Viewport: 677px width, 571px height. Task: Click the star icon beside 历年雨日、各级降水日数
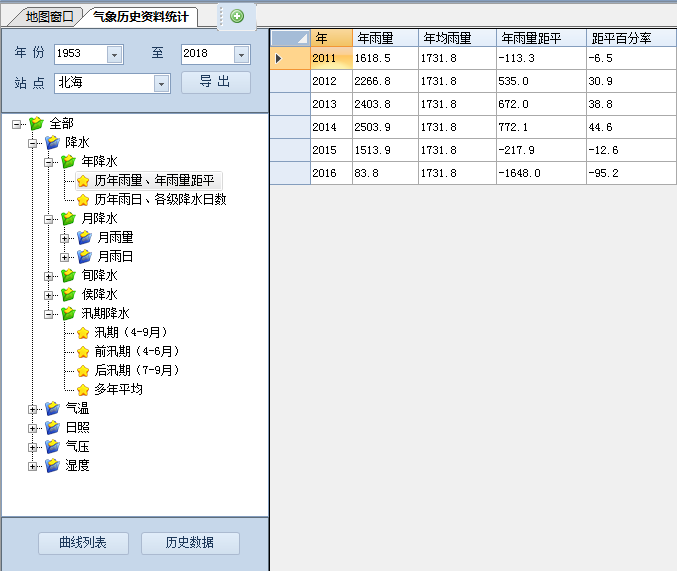(x=83, y=200)
